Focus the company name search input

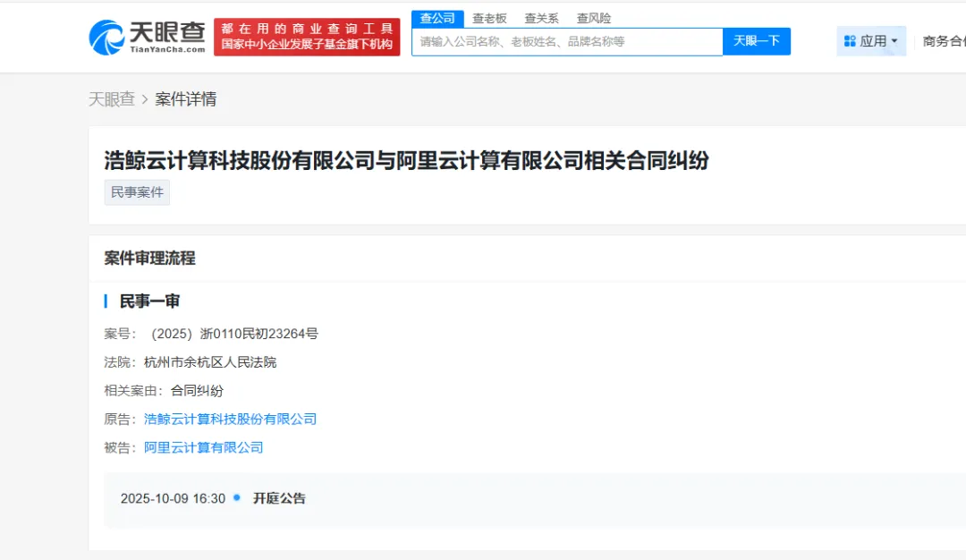coord(567,42)
